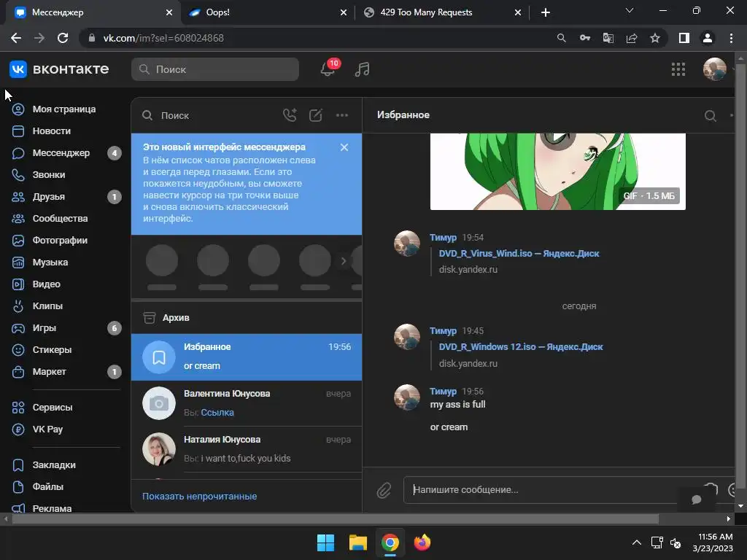Open the Ссылка link in Валентина's chat preview

click(x=217, y=413)
